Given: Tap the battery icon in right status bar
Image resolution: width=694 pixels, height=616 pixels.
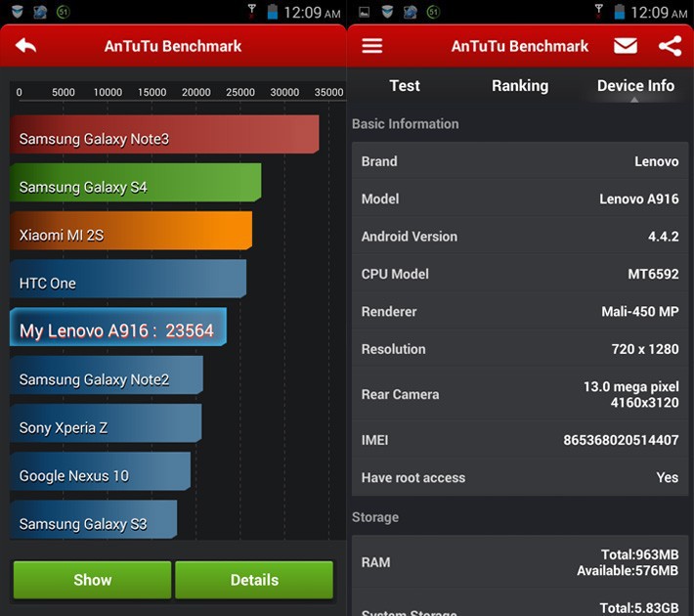Looking at the screenshot, I should point(620,12).
